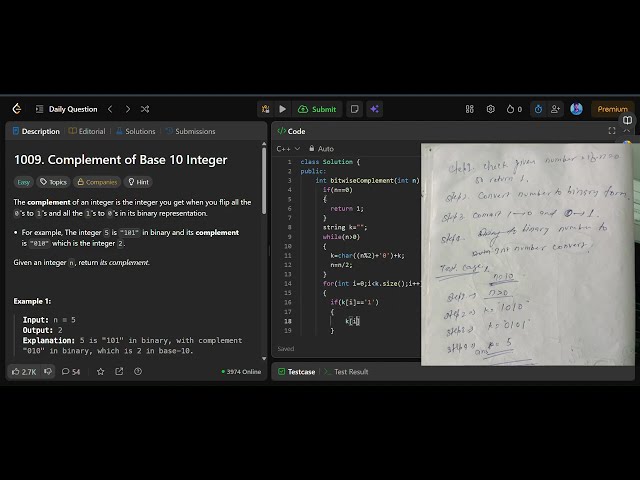640x480 pixels.
Task: Click the LeetCode logo icon
Action: [x=17, y=109]
